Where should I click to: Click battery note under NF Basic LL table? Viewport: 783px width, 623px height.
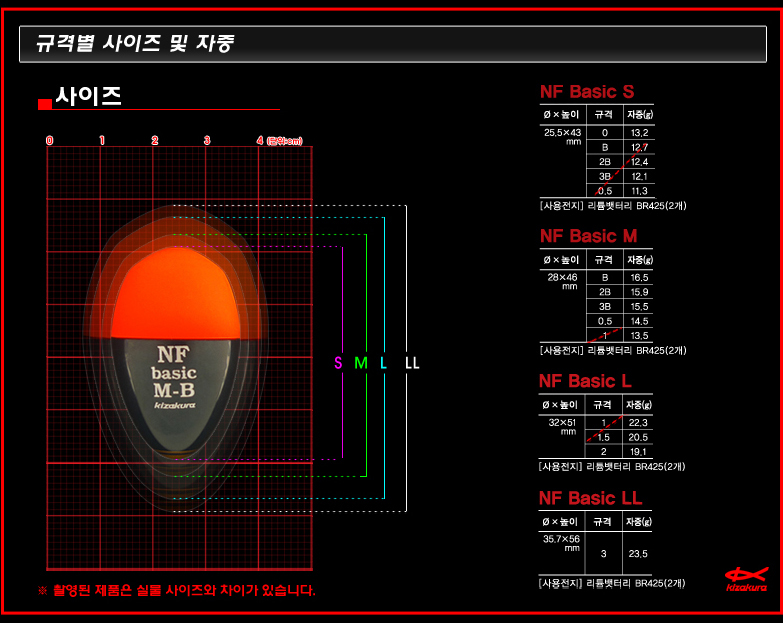[x=612, y=583]
